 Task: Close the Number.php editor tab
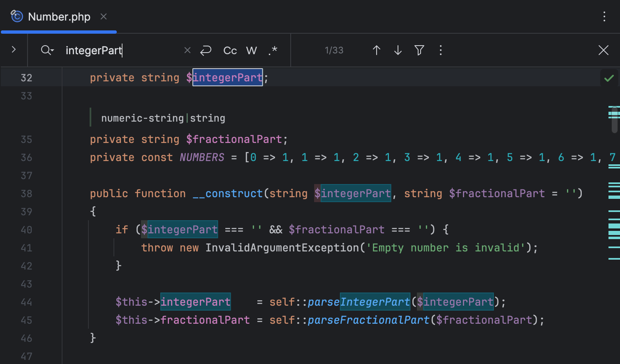click(x=104, y=16)
